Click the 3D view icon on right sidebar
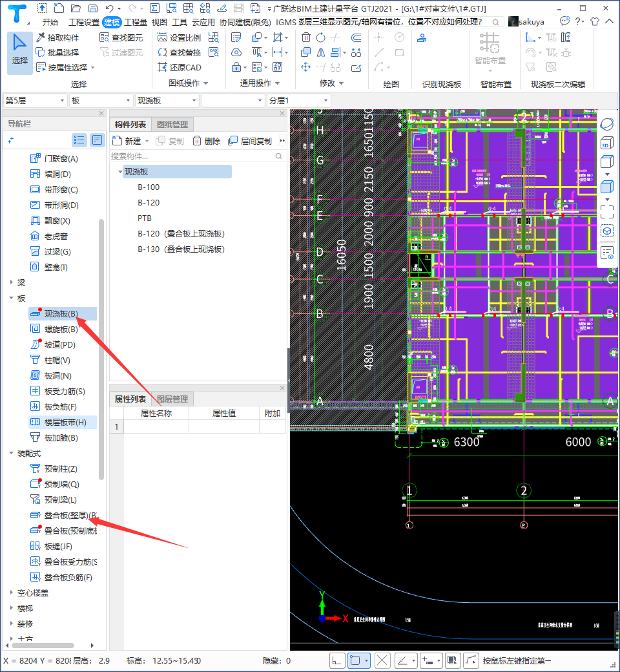 606,143
